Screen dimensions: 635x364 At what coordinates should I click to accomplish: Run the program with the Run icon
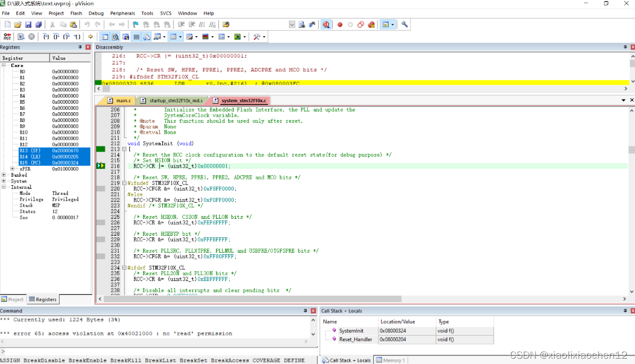point(21,37)
